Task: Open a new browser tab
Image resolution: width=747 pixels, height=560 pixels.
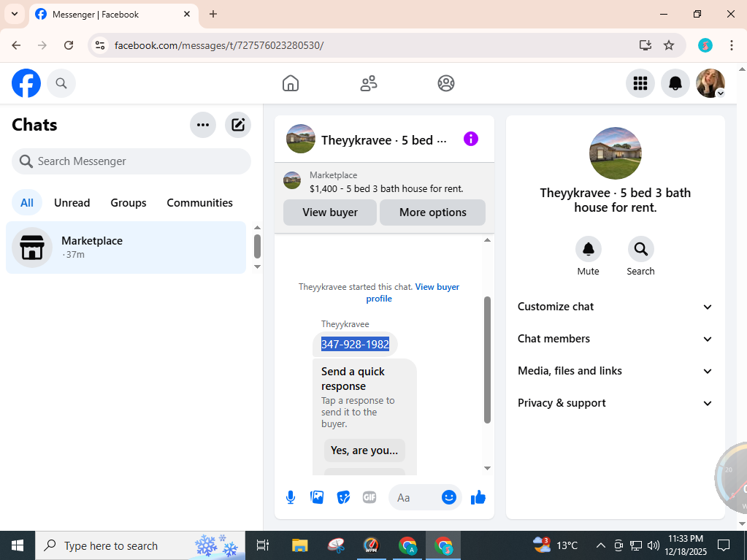Action: coord(213,14)
